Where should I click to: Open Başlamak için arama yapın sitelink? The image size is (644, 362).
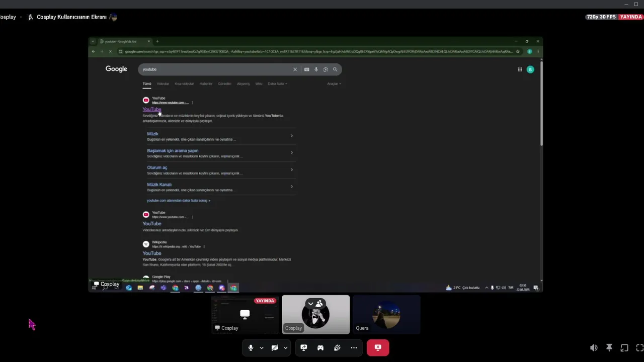(x=173, y=150)
